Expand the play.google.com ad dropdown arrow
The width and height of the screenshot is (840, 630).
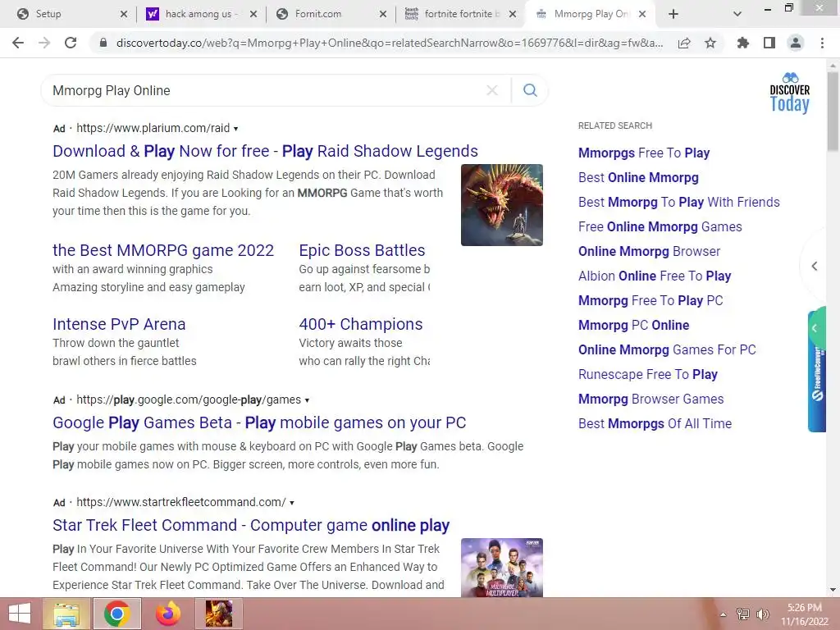pyautogui.click(x=307, y=400)
